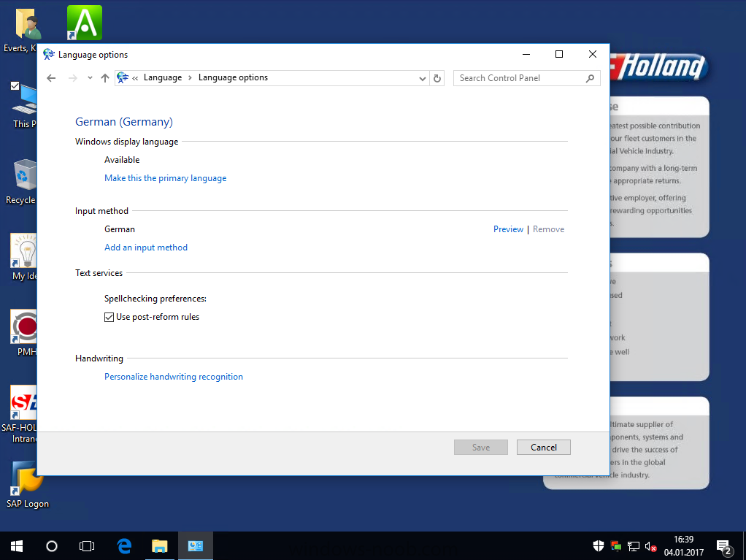The height and width of the screenshot is (560, 746).
Task: Select the green A desktop shortcut
Action: (85, 23)
